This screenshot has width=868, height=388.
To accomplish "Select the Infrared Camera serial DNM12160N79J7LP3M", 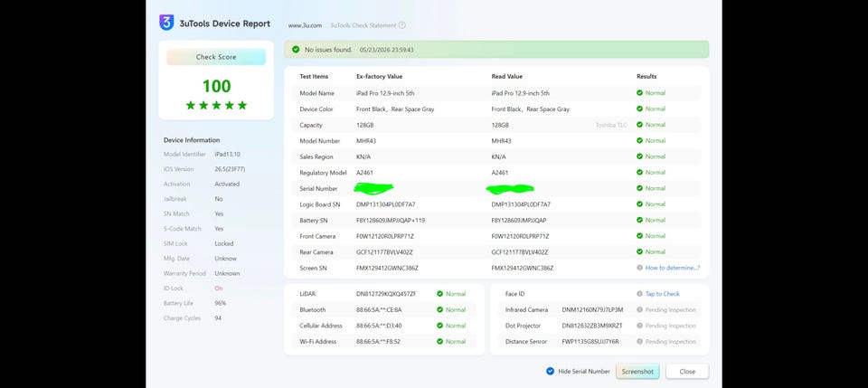I will point(592,310).
